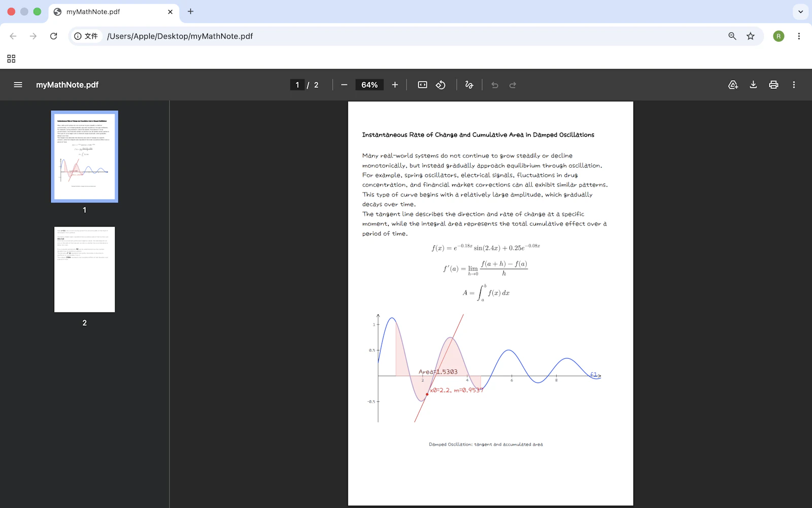Close the myMathNote.pdf tab
The image size is (812, 508).
[170, 12]
